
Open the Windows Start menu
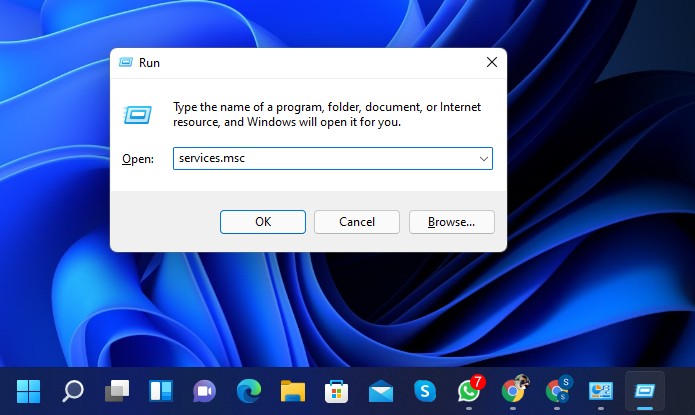(x=28, y=391)
